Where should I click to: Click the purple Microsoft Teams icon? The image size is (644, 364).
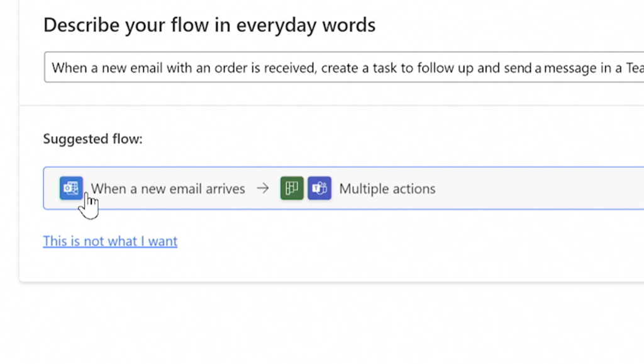coord(319,188)
